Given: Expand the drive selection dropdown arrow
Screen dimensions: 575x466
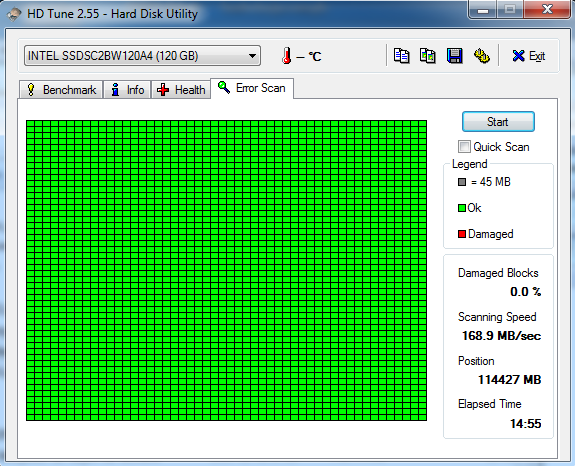Looking at the screenshot, I should click(x=252, y=56).
